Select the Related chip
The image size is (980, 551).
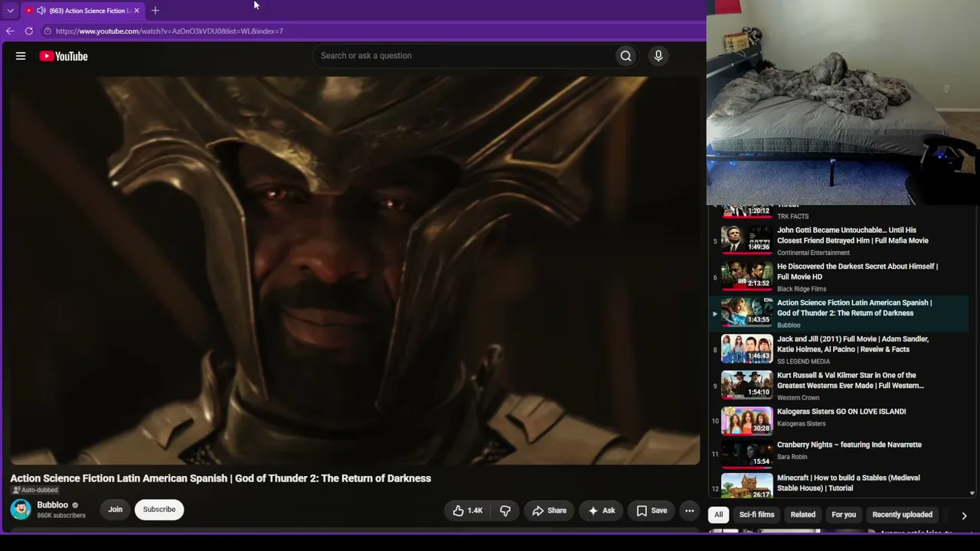[803, 514]
